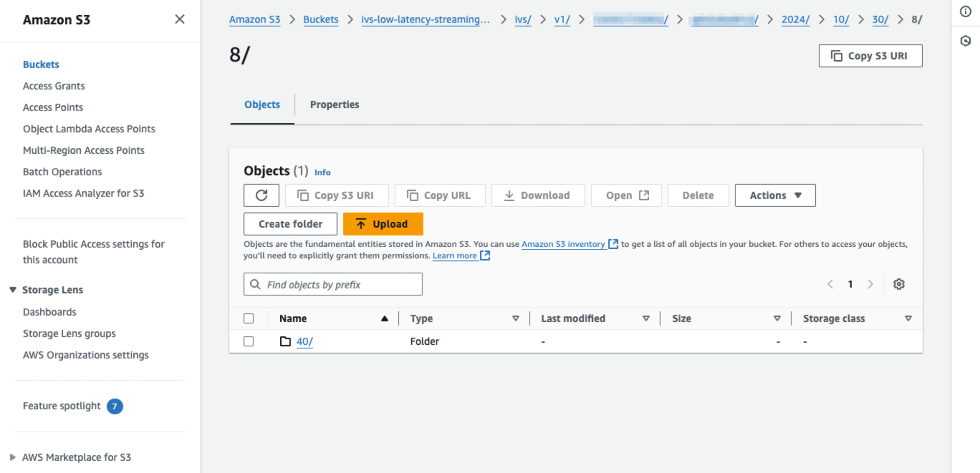Open the 40/ folder link
This screenshot has width=980, height=473.
pos(304,341)
